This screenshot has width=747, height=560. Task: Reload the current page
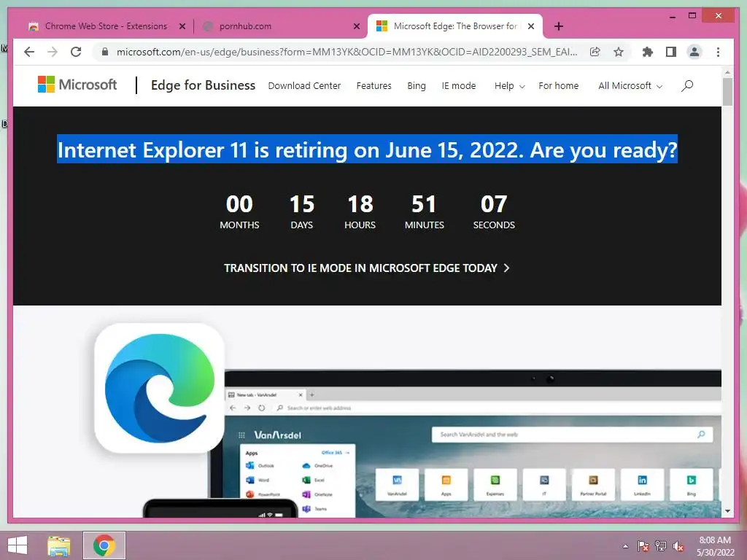[76, 52]
